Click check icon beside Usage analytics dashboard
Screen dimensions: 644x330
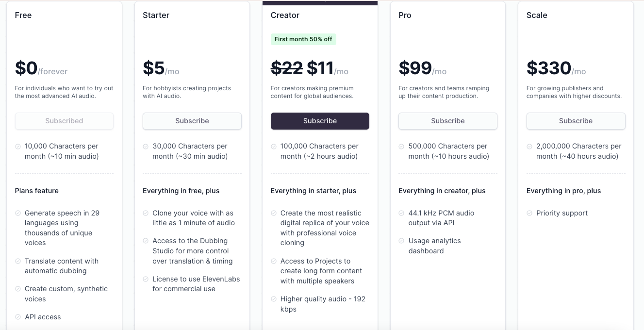coord(401,241)
